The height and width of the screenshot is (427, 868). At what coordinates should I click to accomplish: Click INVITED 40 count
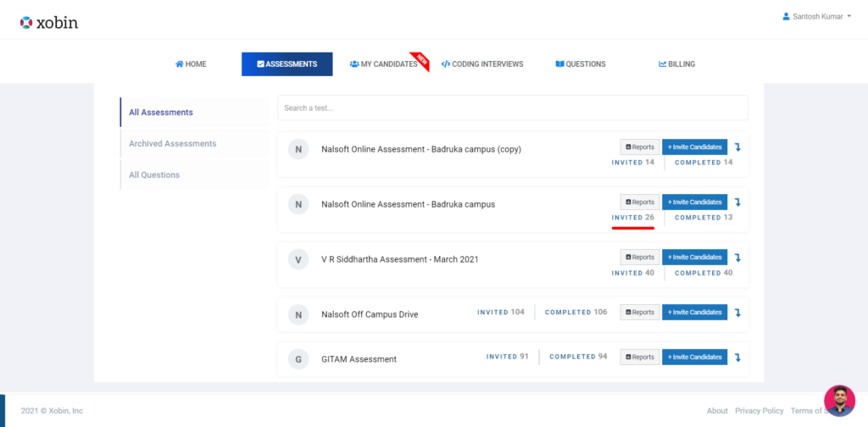coord(632,274)
